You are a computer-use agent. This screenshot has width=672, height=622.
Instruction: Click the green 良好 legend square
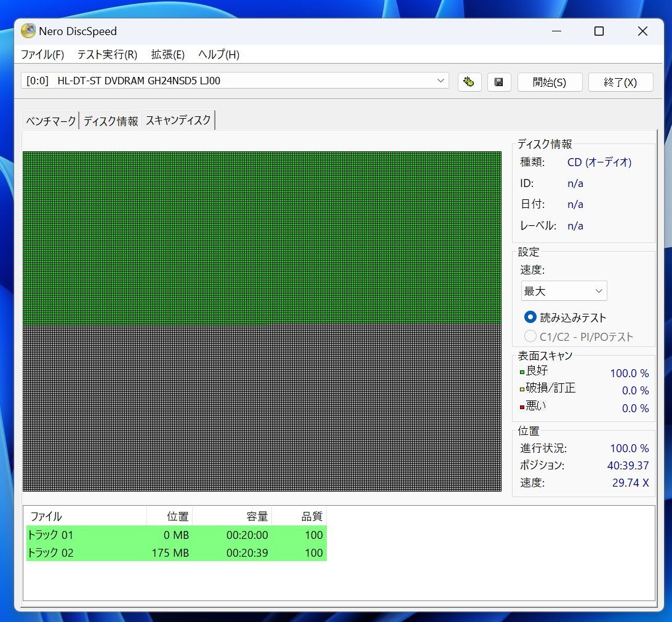[522, 372]
